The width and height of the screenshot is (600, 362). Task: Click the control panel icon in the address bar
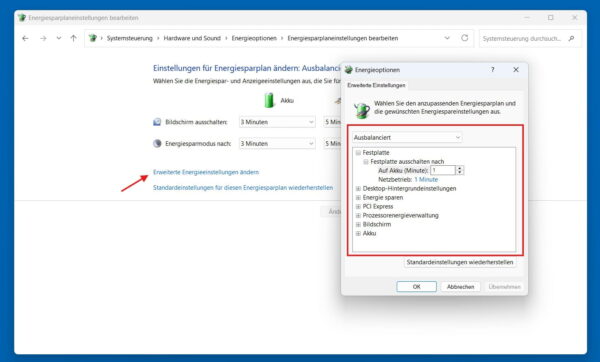point(93,38)
